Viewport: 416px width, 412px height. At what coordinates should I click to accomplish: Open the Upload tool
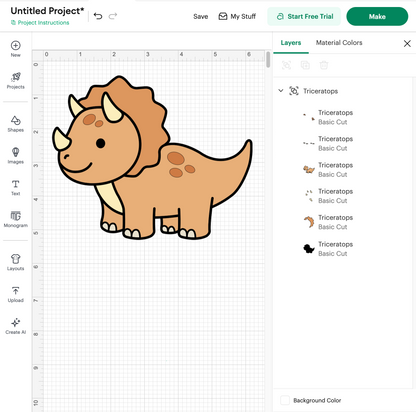[16, 294]
